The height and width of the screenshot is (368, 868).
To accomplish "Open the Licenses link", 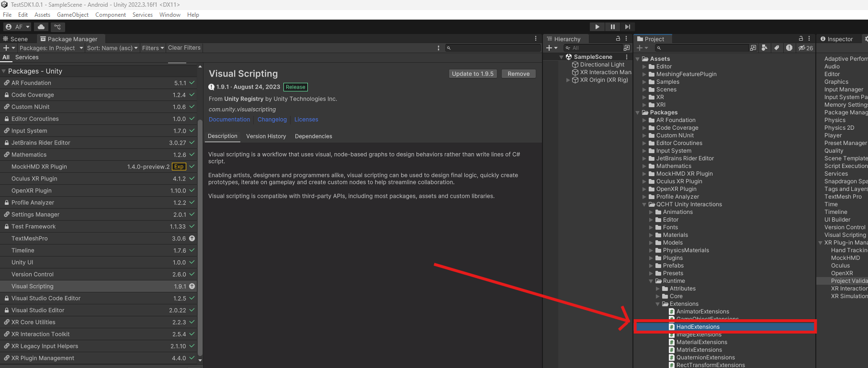I will click(306, 120).
